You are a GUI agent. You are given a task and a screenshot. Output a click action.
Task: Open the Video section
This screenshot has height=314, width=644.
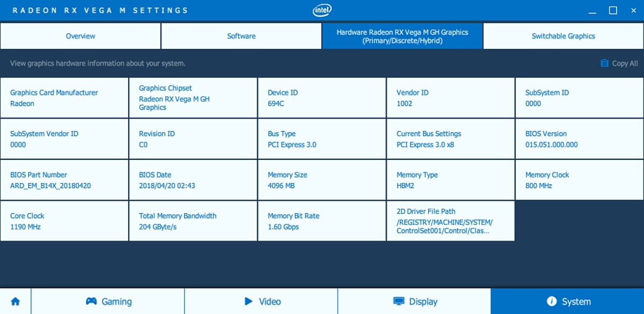261,302
